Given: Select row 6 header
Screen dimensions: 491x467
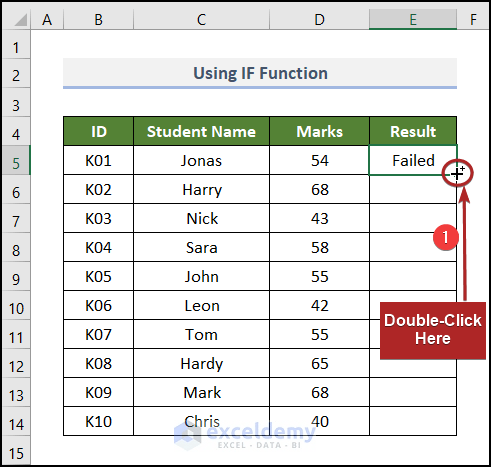Looking at the screenshot, I should click(x=16, y=189).
